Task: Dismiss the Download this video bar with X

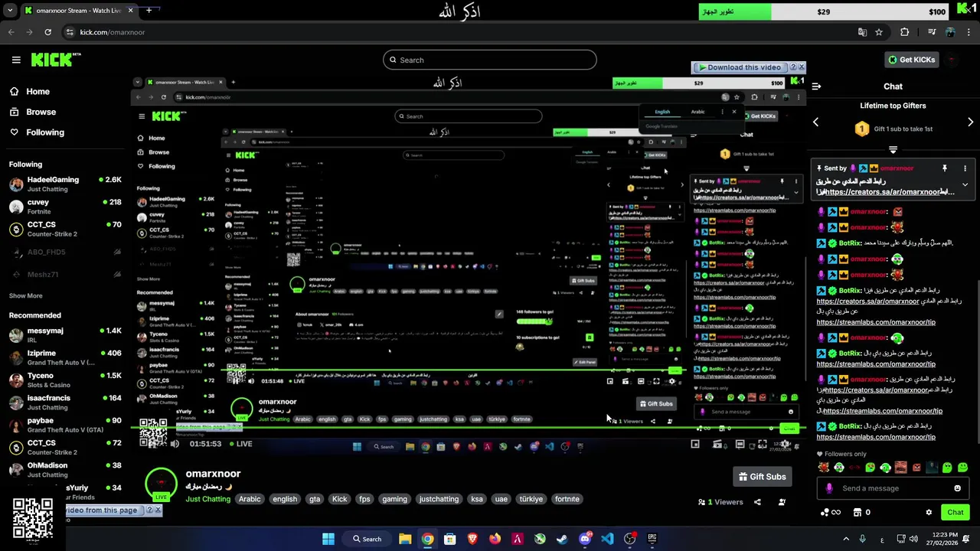Action: pyautogui.click(x=802, y=67)
